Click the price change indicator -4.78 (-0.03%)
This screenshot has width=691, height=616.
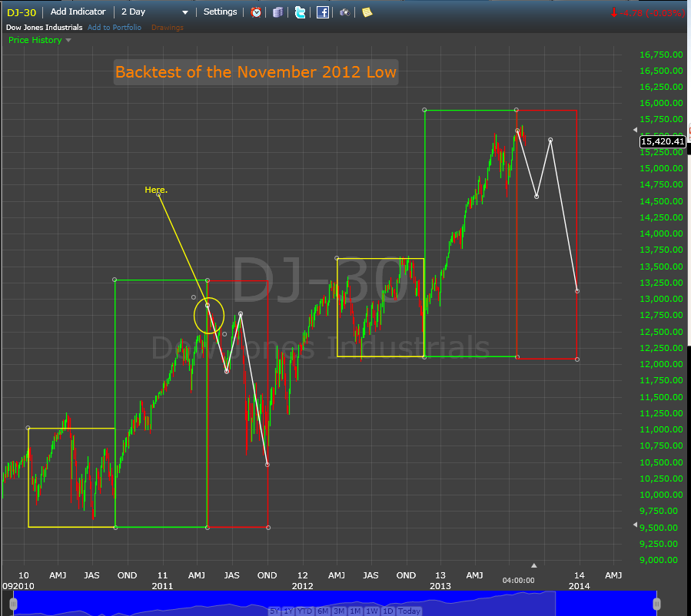648,13
